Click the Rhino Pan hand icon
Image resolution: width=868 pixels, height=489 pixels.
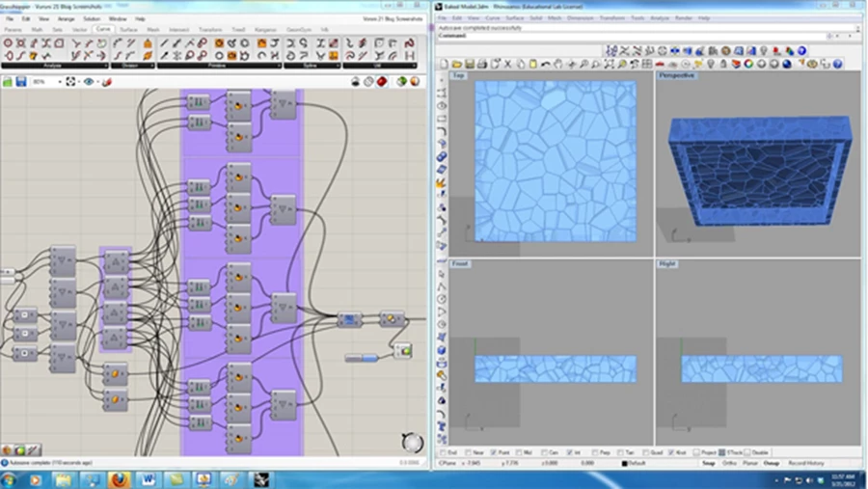pyautogui.click(x=560, y=64)
